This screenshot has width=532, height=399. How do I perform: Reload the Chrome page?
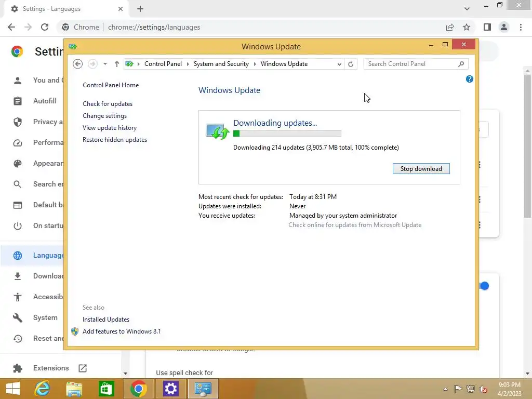point(45,27)
